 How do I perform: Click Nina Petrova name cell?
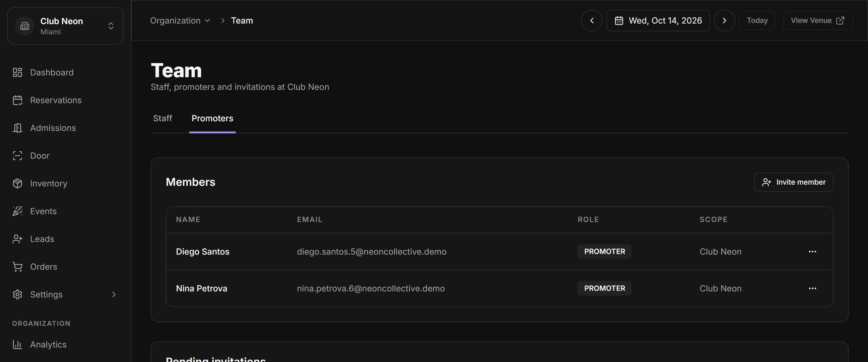click(x=201, y=289)
